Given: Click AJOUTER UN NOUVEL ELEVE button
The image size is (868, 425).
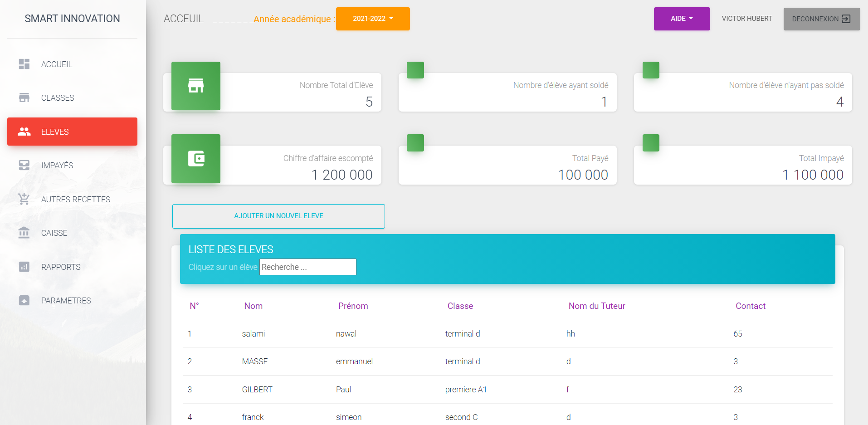Looking at the screenshot, I should click(278, 216).
